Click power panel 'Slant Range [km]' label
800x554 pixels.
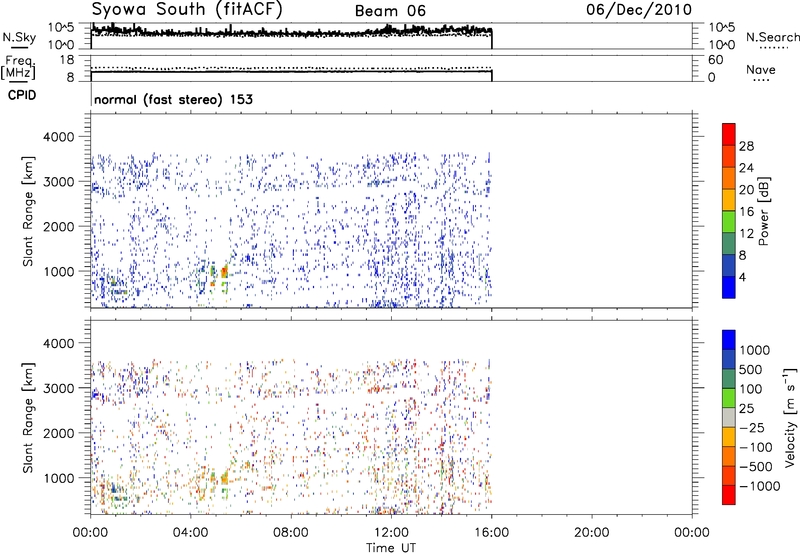28,211
